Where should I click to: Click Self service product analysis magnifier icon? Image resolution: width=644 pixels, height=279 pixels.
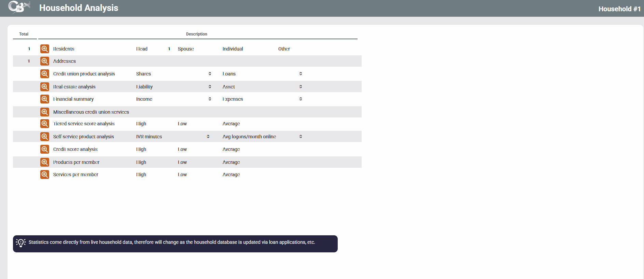coord(45,137)
